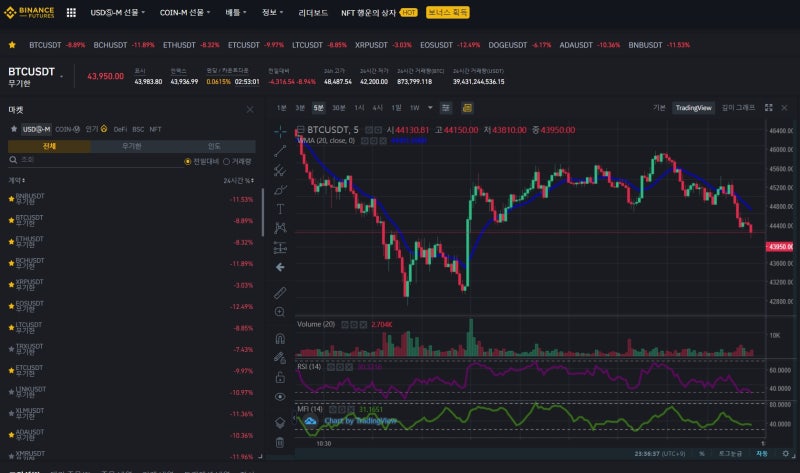
Task: Select the zoom in magnifier tool
Action: [x=280, y=312]
